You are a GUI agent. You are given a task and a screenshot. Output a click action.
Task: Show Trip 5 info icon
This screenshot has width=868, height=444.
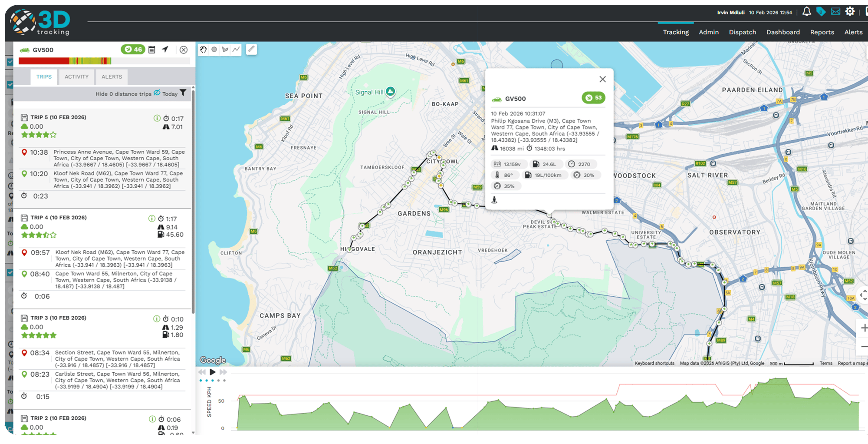click(x=157, y=118)
